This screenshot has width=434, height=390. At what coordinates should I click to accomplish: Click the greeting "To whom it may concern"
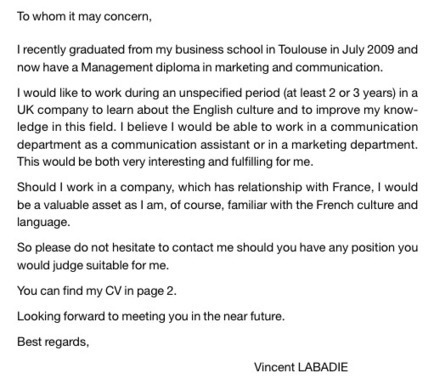pos(84,16)
